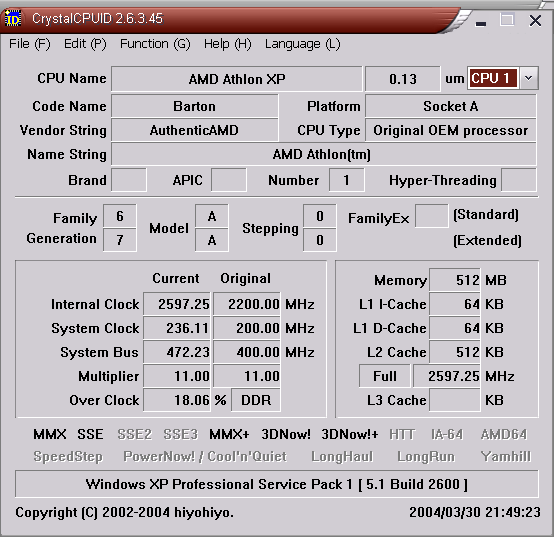Click the Copyright hiyohiyo text

click(x=124, y=512)
